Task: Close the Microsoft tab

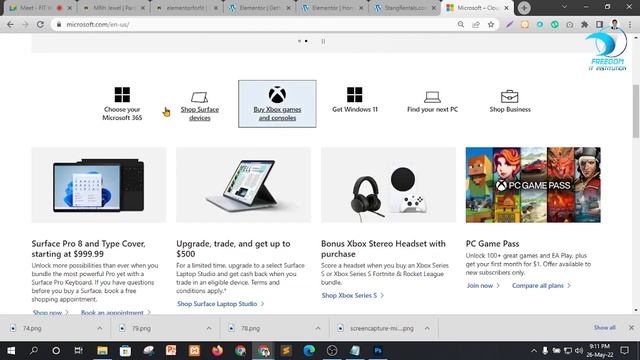Action: pos(507,8)
